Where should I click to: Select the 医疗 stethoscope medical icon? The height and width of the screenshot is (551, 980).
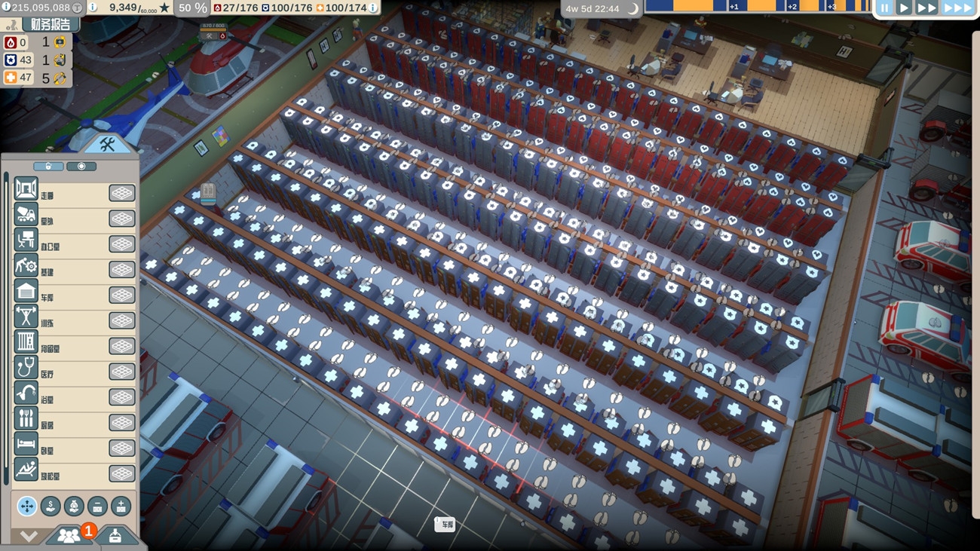(26, 368)
